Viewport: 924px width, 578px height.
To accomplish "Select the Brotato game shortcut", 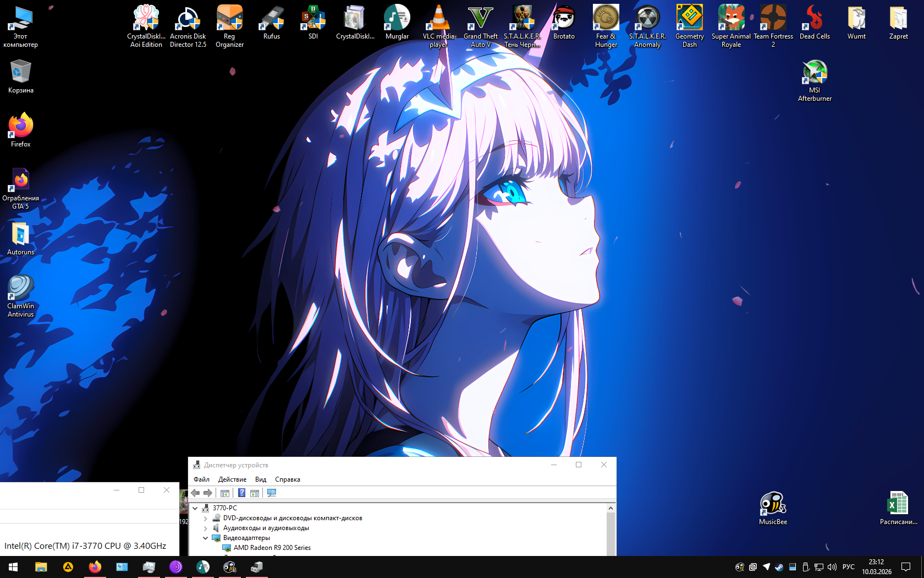I will point(564,23).
